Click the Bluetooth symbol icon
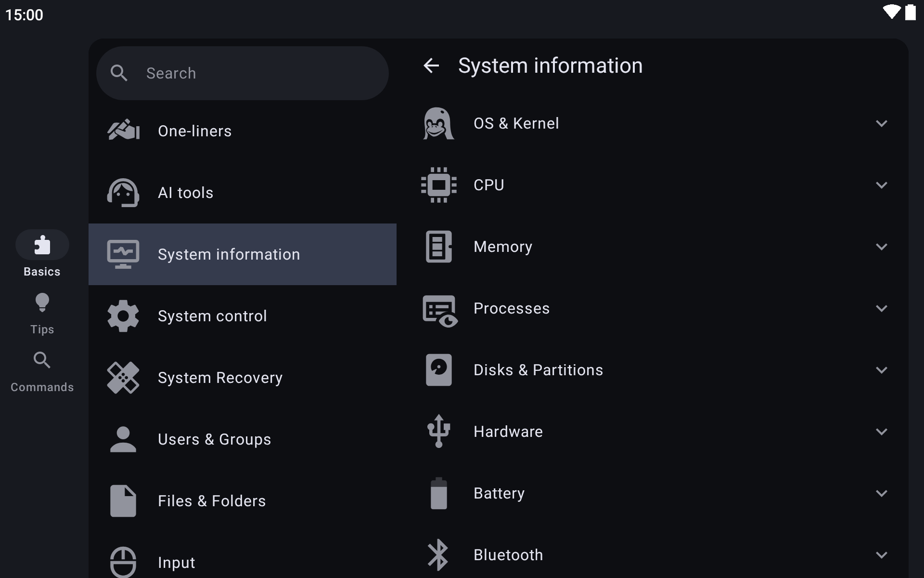Viewport: 924px width, 578px height. [438, 555]
